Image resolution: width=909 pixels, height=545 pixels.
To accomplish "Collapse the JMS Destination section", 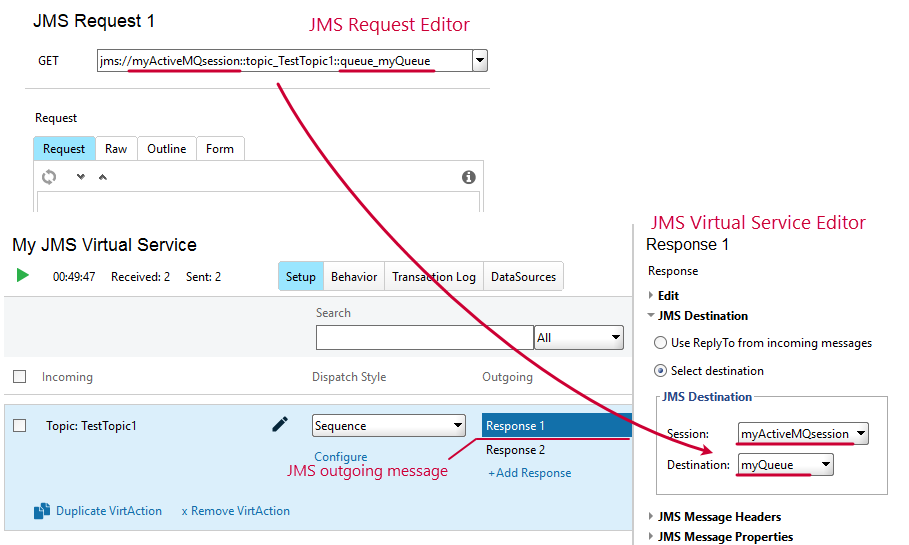I will [x=651, y=315].
